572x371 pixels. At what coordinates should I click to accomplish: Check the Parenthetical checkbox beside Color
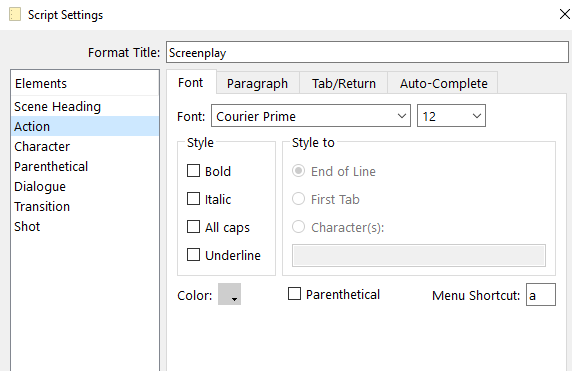coord(294,294)
